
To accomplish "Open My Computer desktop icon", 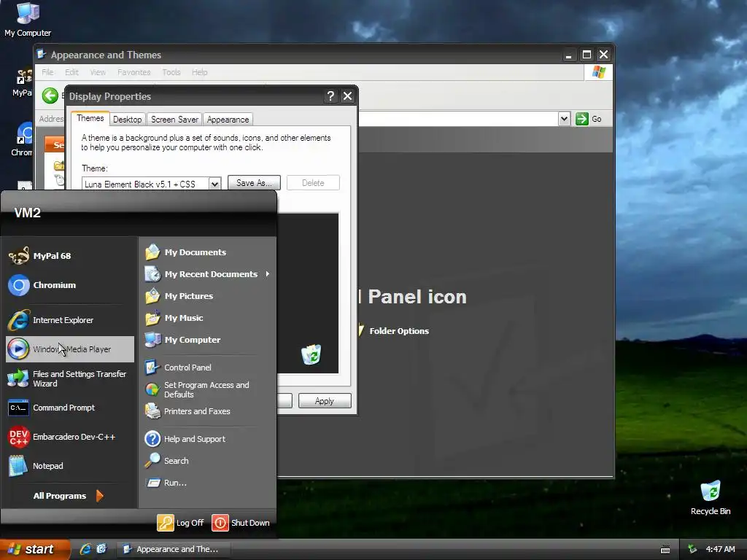I will coord(28,20).
